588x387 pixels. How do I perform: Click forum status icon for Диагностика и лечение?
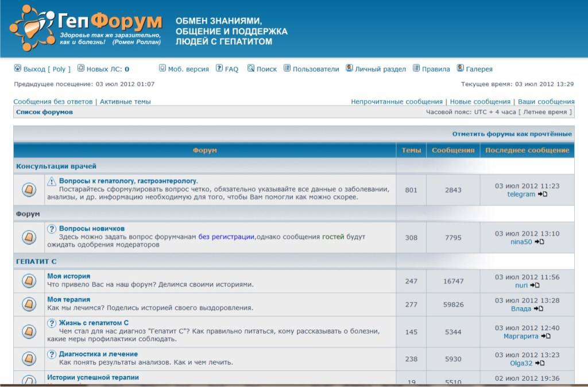tap(29, 359)
